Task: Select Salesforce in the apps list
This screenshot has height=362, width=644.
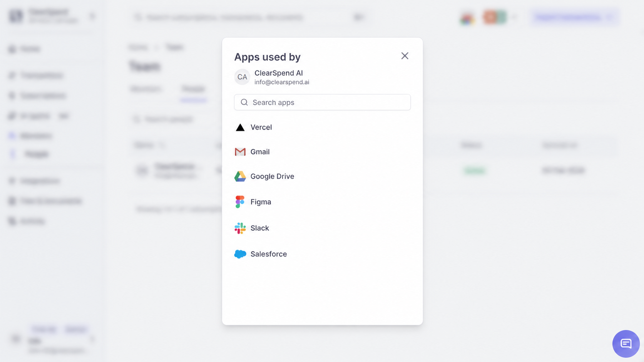Action: pyautogui.click(x=322, y=254)
